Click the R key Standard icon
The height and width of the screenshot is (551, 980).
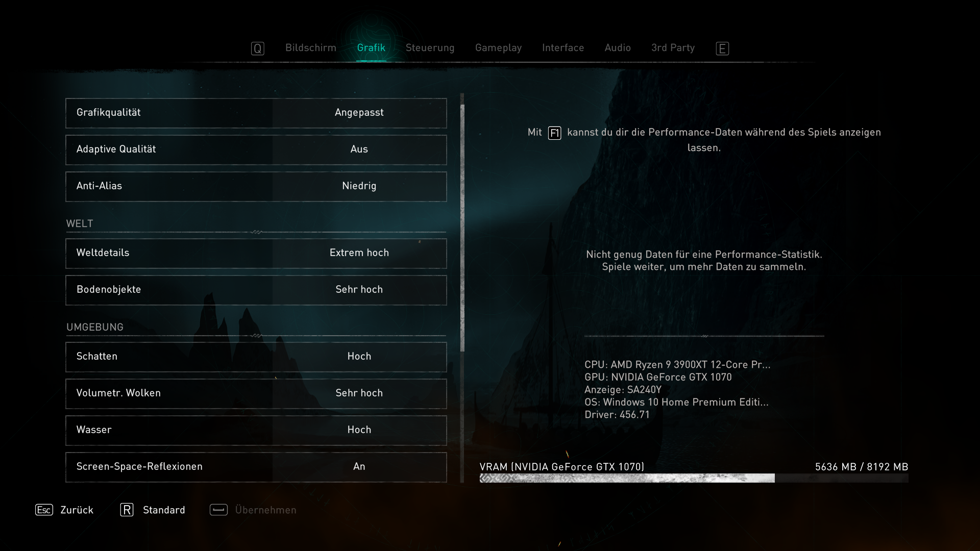pos(127,510)
